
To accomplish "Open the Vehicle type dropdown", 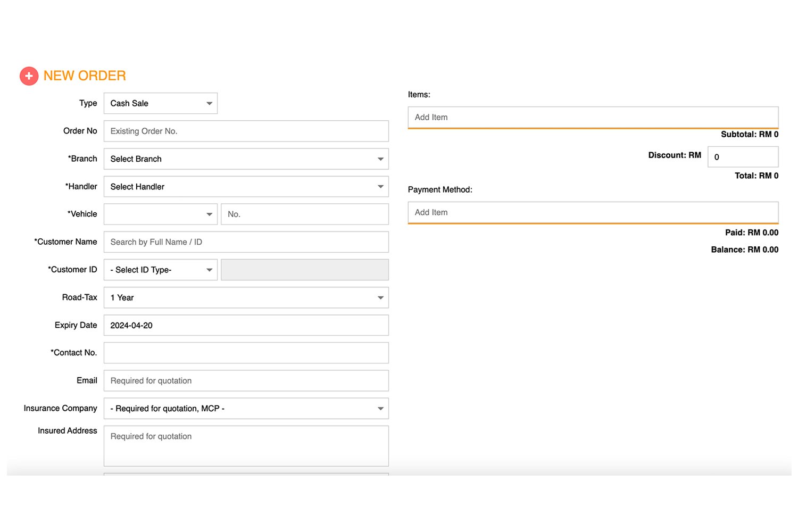I will pos(160,214).
